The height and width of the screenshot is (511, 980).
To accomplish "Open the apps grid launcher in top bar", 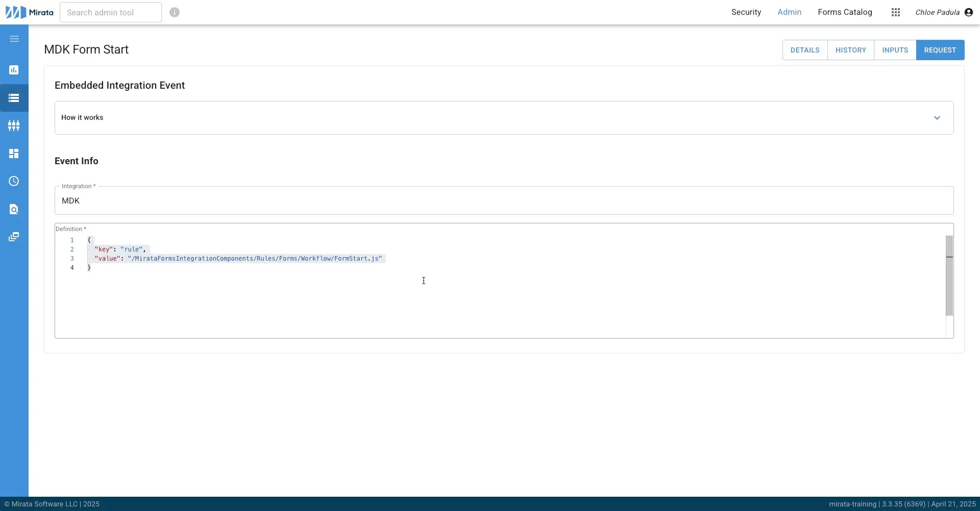I will click(896, 12).
